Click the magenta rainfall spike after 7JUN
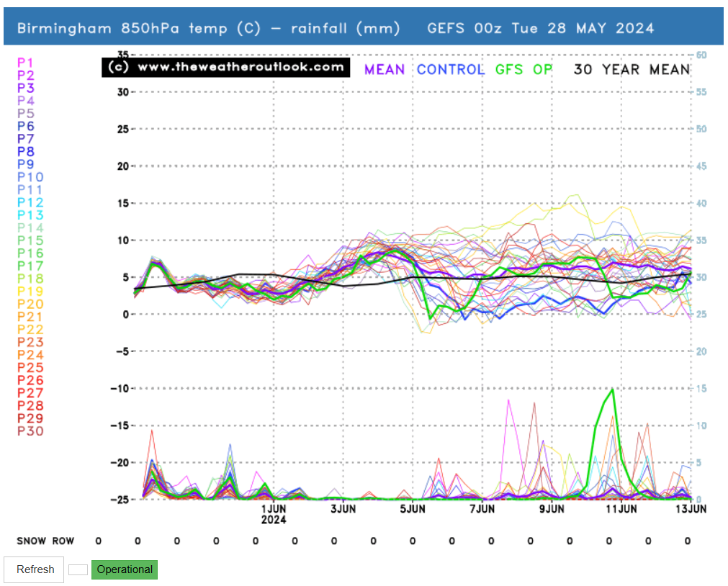 coord(509,401)
